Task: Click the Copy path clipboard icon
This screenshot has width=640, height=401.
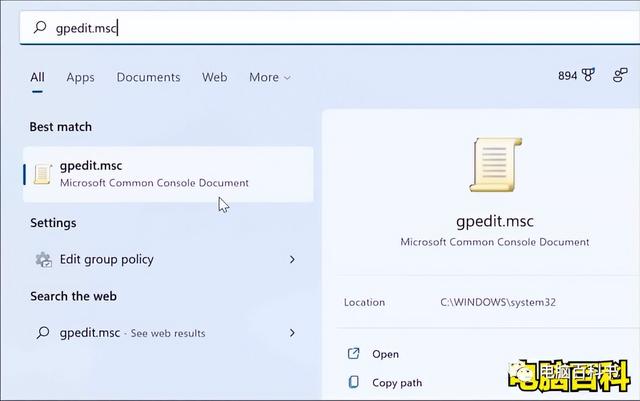Action: (353, 382)
